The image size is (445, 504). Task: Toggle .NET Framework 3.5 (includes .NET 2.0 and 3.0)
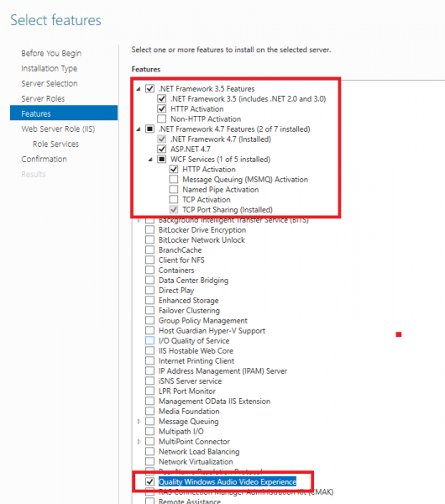[x=161, y=98]
